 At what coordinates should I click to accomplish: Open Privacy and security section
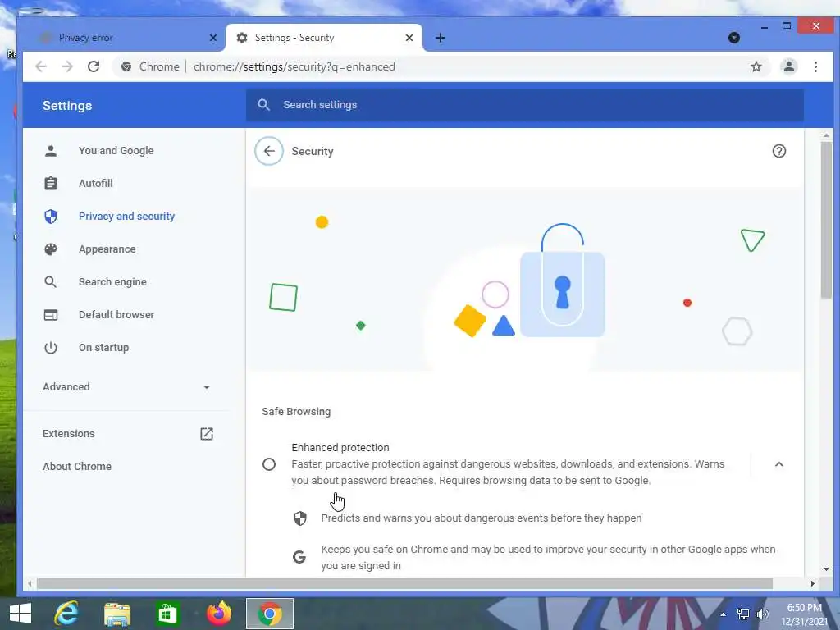tap(127, 216)
